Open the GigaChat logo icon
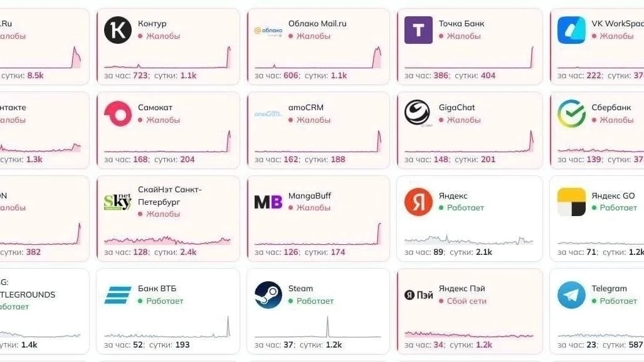The height and width of the screenshot is (362, 644). (x=418, y=113)
